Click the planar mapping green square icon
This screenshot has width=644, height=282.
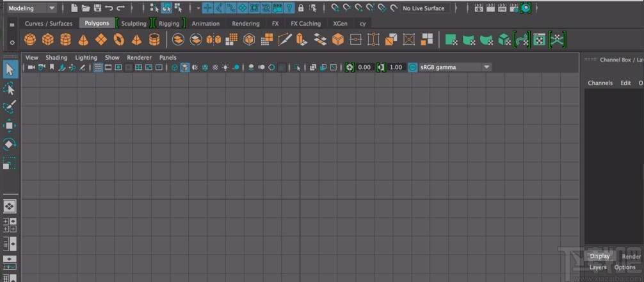click(x=451, y=40)
